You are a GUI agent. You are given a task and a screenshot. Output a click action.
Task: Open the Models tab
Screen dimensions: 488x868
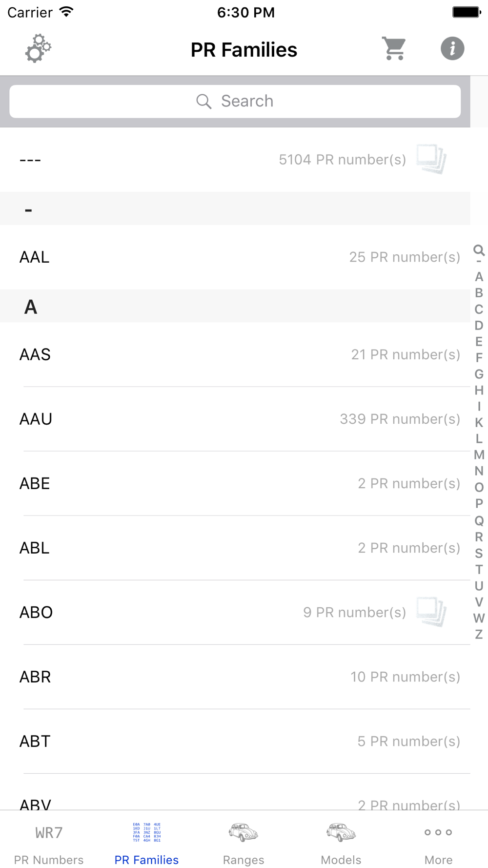(341, 843)
